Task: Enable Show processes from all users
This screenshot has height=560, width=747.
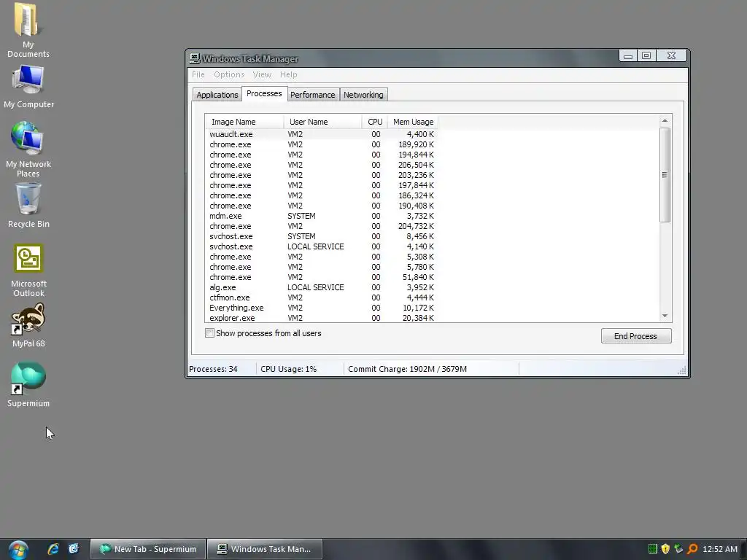Action: [209, 333]
